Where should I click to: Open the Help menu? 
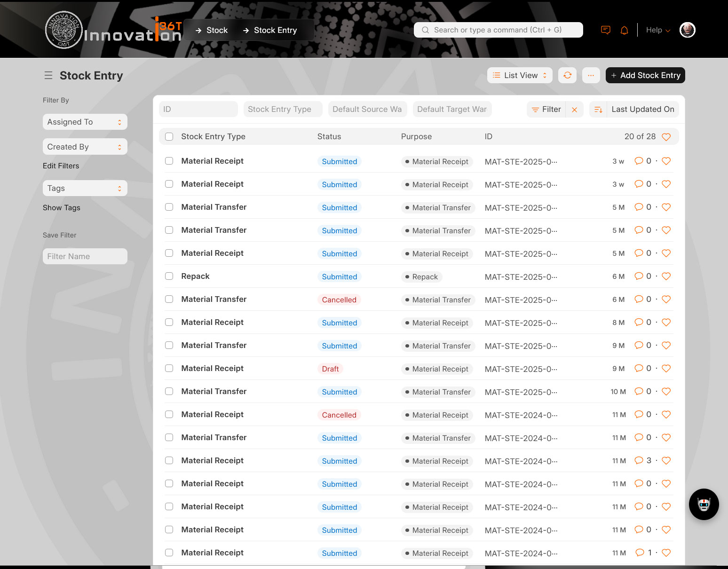[657, 30]
